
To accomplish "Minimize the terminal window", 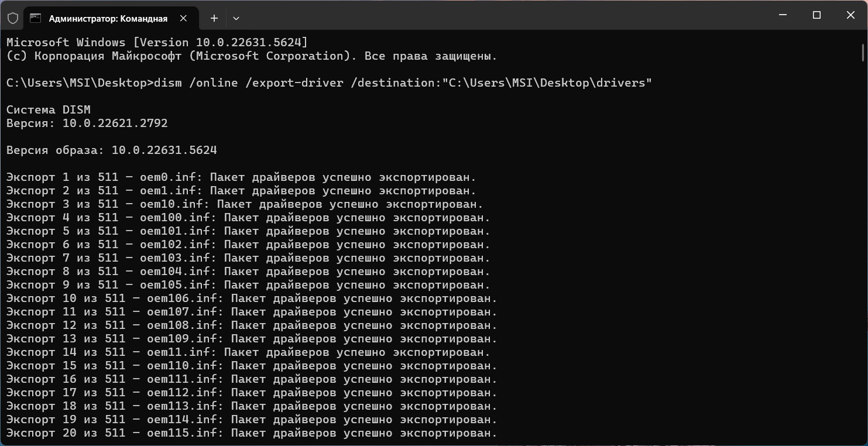I will coord(783,15).
